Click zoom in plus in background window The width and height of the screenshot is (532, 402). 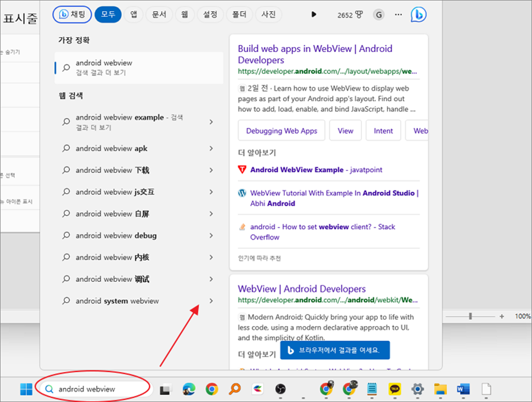pos(502,316)
